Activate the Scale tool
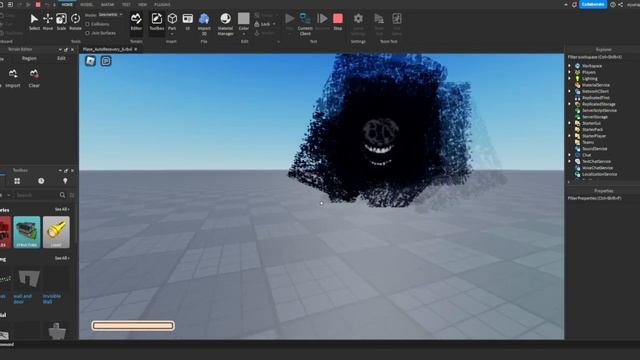 pos(61,22)
